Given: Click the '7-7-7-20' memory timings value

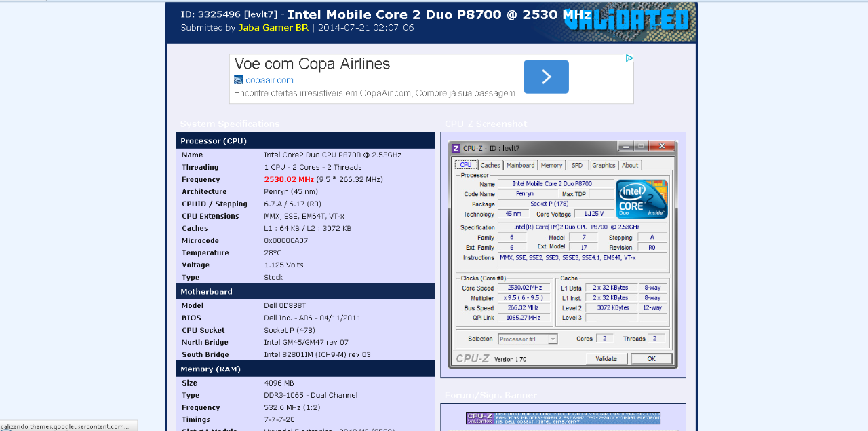Looking at the screenshot, I should [x=278, y=419].
